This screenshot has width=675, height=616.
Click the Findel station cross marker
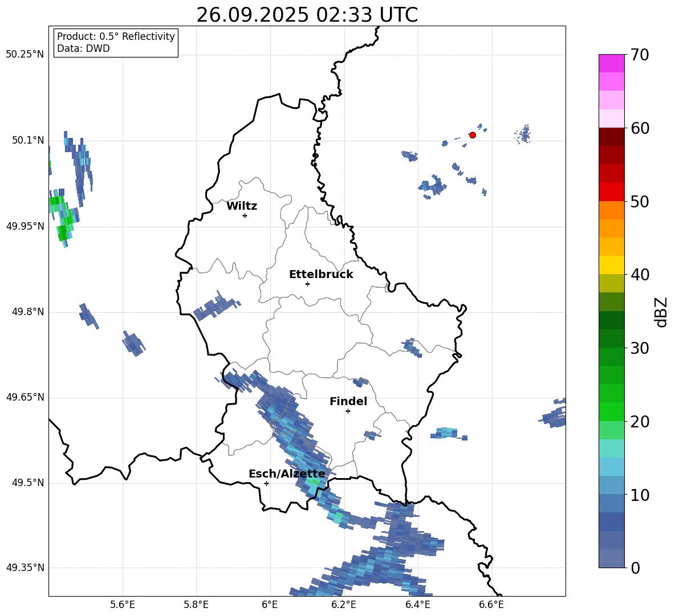click(x=348, y=411)
